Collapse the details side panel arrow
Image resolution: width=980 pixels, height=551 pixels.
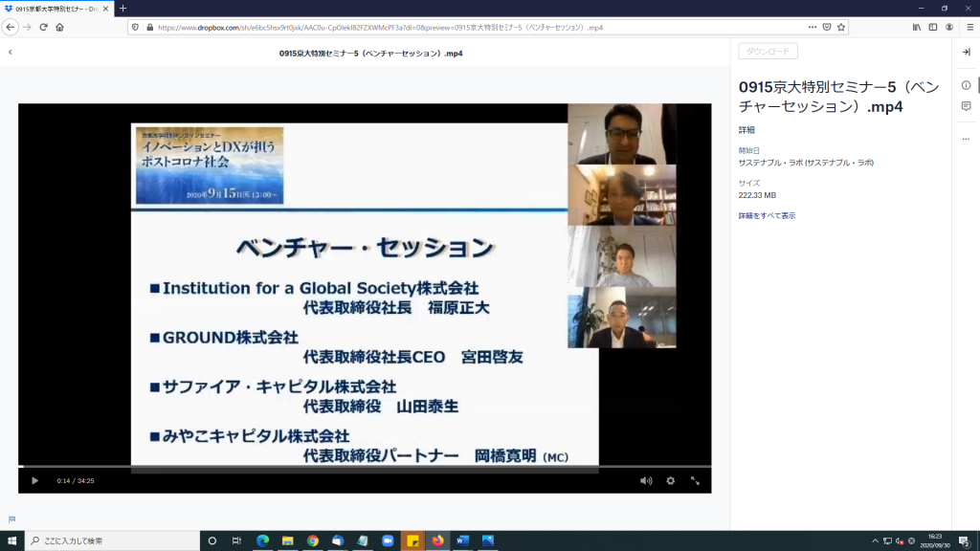(967, 52)
